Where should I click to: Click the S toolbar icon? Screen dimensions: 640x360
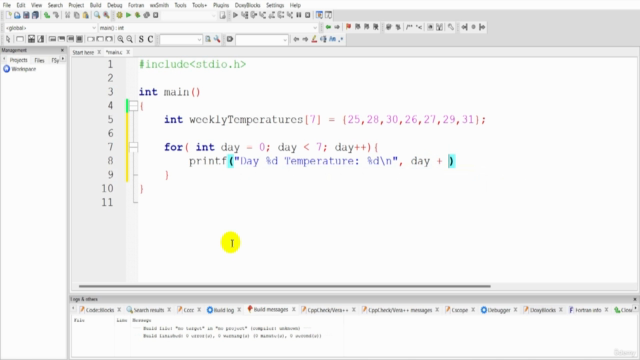(141, 39)
